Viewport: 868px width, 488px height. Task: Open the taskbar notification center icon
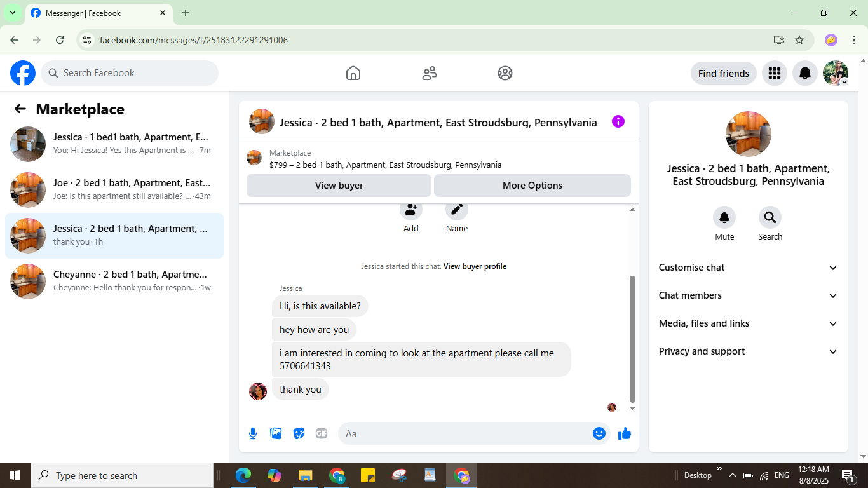tap(848, 475)
